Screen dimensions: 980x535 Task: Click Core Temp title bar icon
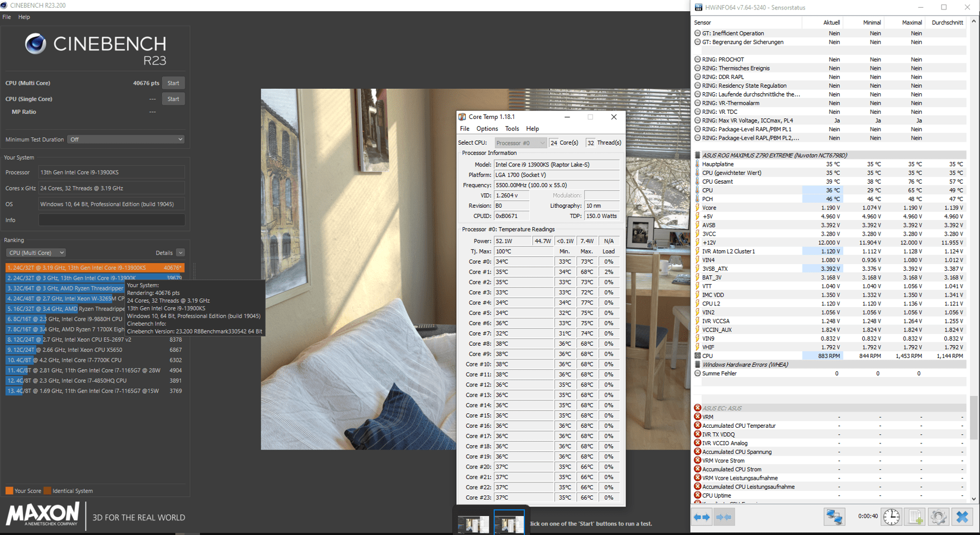coord(462,117)
